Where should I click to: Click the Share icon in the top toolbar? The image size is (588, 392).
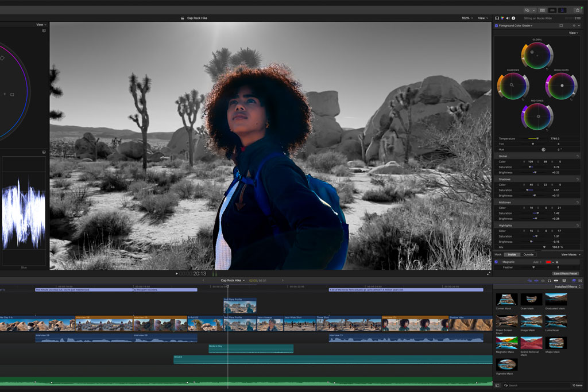pos(578,10)
